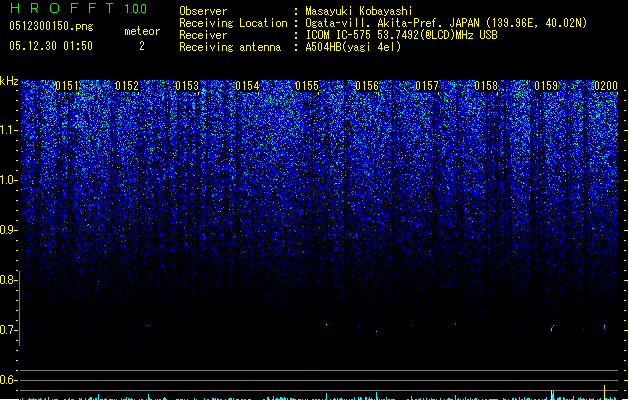Select the Ogata-vill. Akita-Pref. JAPAN location text
The image size is (629, 400).
(446, 23)
